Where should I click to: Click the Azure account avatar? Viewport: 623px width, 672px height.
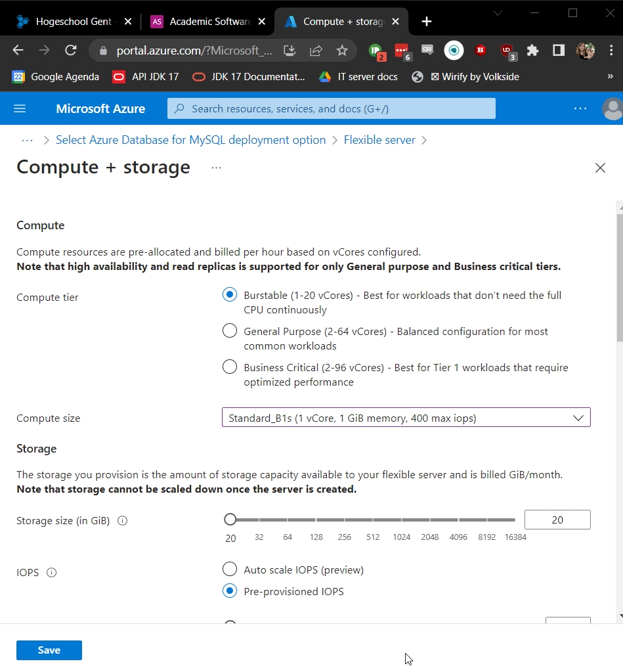click(612, 108)
